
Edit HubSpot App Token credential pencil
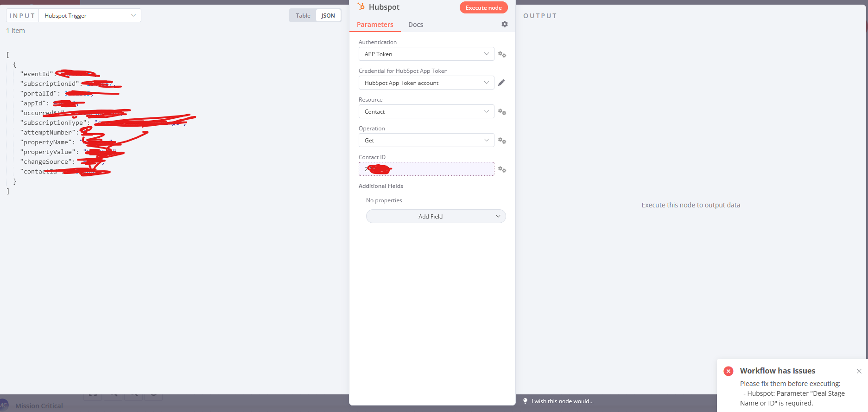[501, 83]
